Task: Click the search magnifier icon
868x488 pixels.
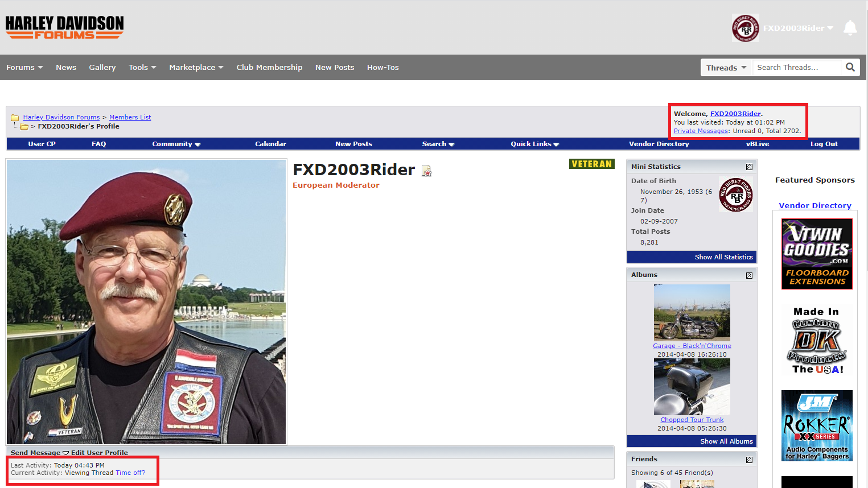Action: (x=850, y=67)
